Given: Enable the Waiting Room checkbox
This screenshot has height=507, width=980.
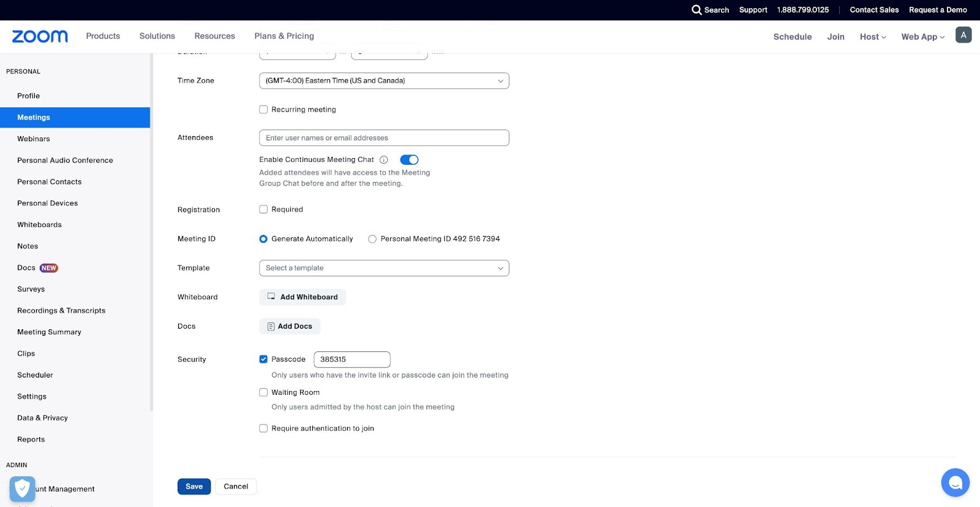Looking at the screenshot, I should tap(263, 392).
